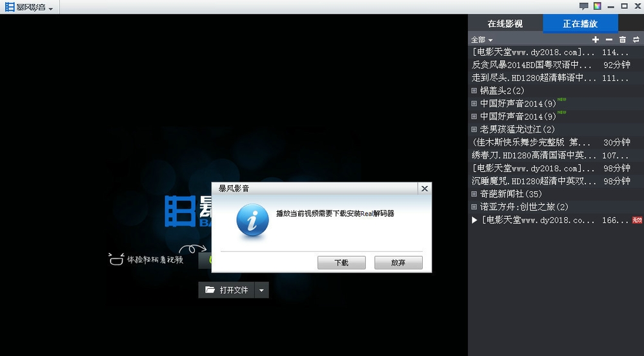Select the currently playing 166 minute entry
Image resolution: width=644 pixels, height=356 pixels.
pyautogui.click(x=556, y=220)
